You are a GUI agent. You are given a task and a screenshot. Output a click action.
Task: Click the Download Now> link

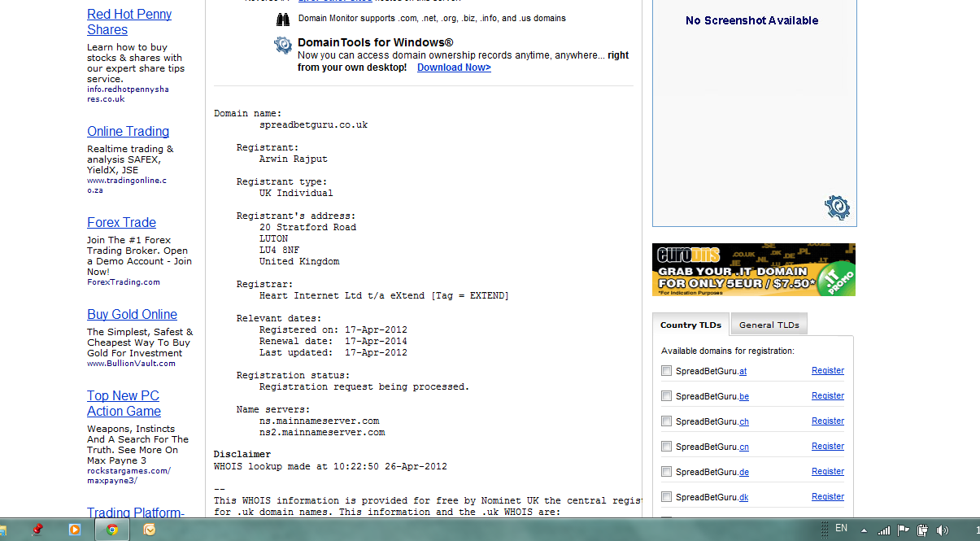[x=454, y=68]
